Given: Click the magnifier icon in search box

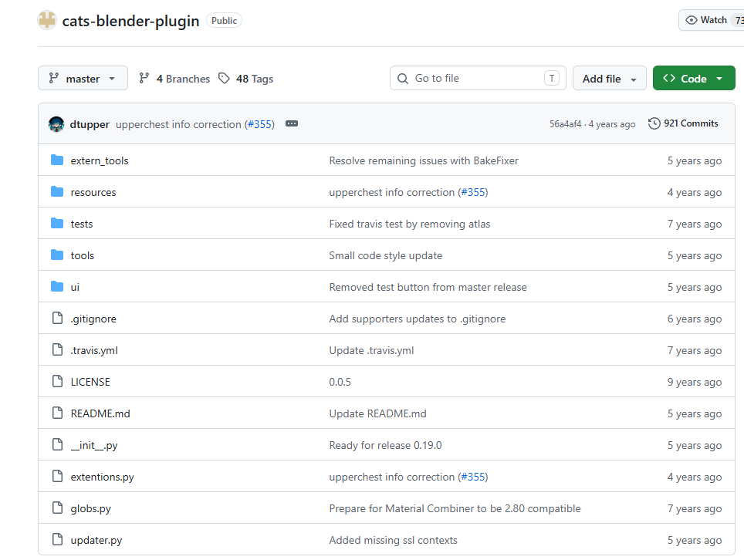Looking at the screenshot, I should pyautogui.click(x=402, y=78).
